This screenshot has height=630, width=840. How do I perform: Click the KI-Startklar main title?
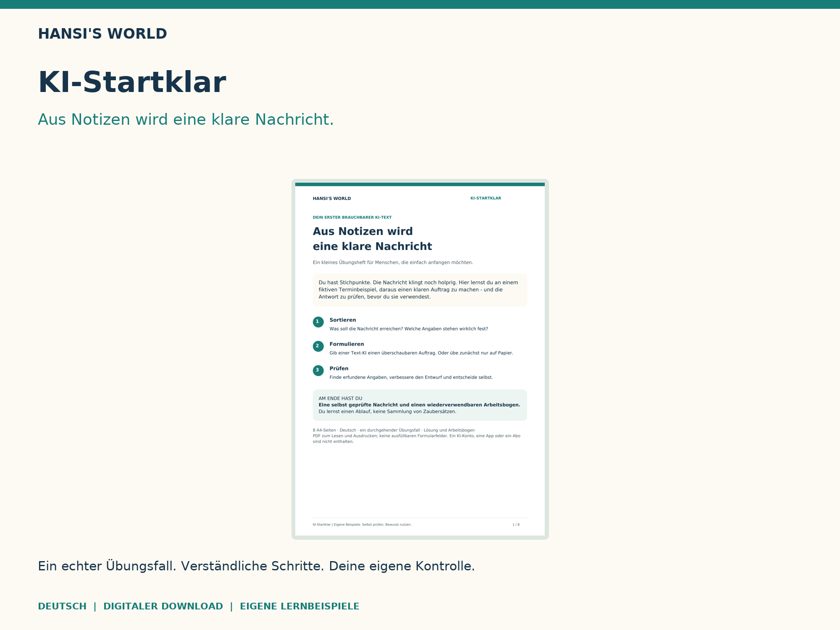click(x=132, y=82)
